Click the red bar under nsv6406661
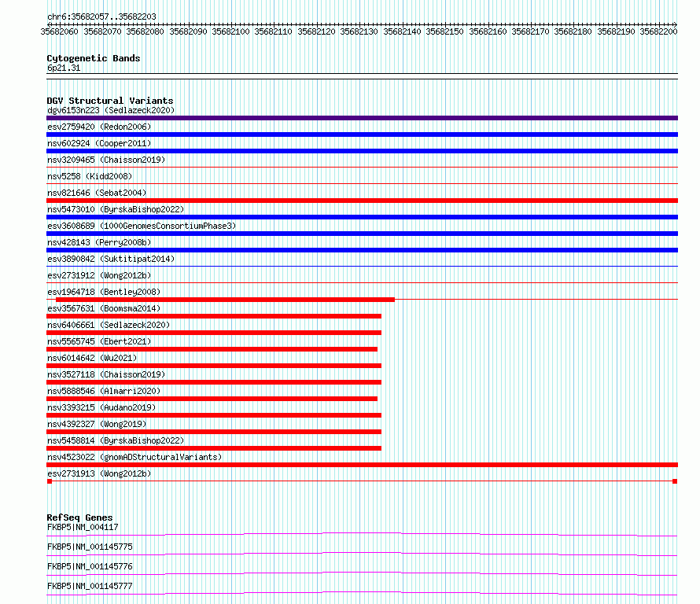Screen dimensions: 700x604 pos(214,333)
